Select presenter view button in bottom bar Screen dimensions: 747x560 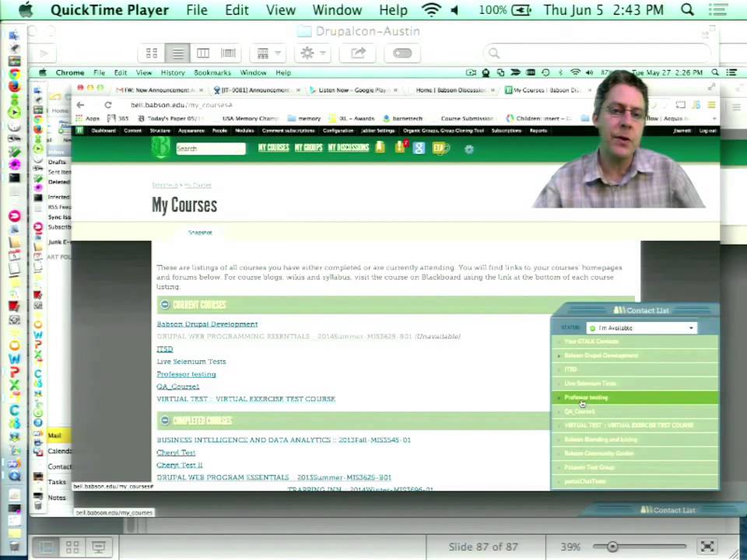[99, 547]
